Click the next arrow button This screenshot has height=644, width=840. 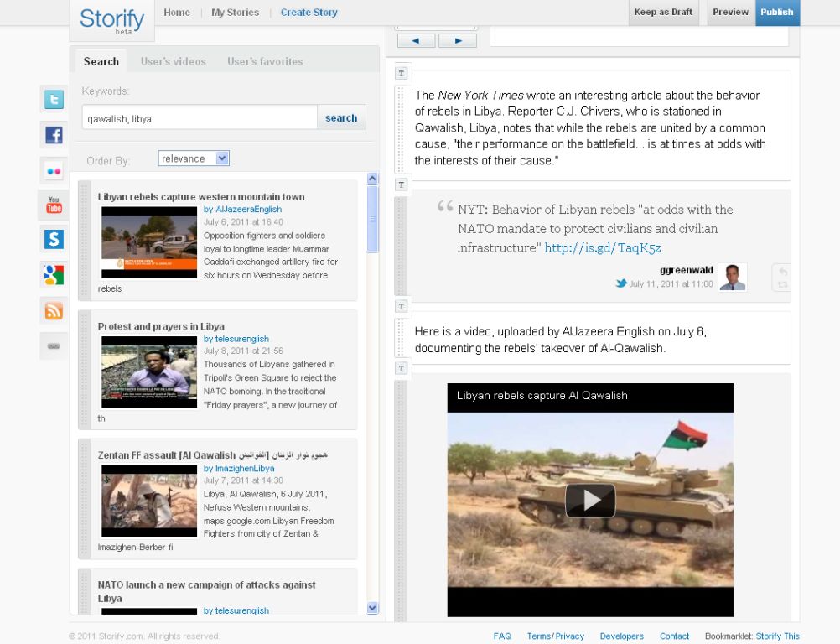tap(458, 40)
